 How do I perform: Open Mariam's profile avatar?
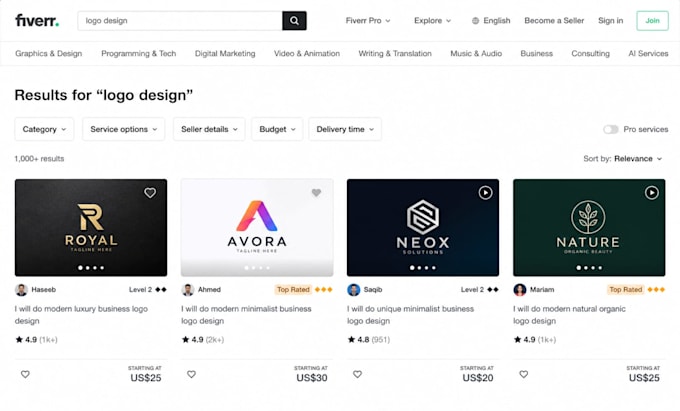(520, 290)
